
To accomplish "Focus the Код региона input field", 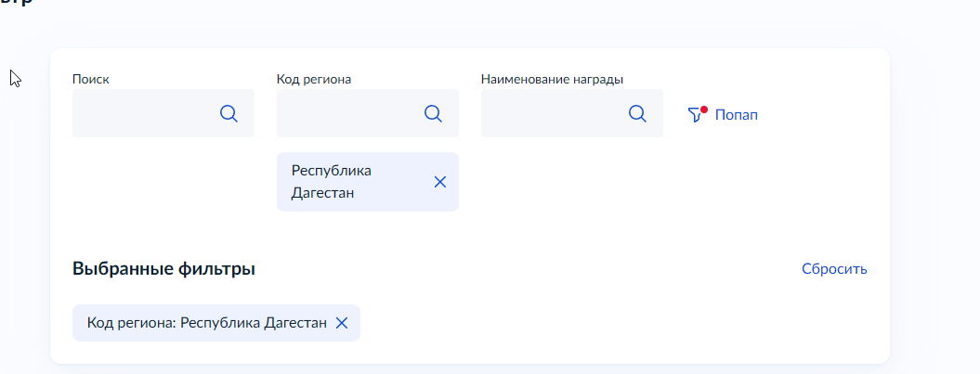I will click(348, 113).
